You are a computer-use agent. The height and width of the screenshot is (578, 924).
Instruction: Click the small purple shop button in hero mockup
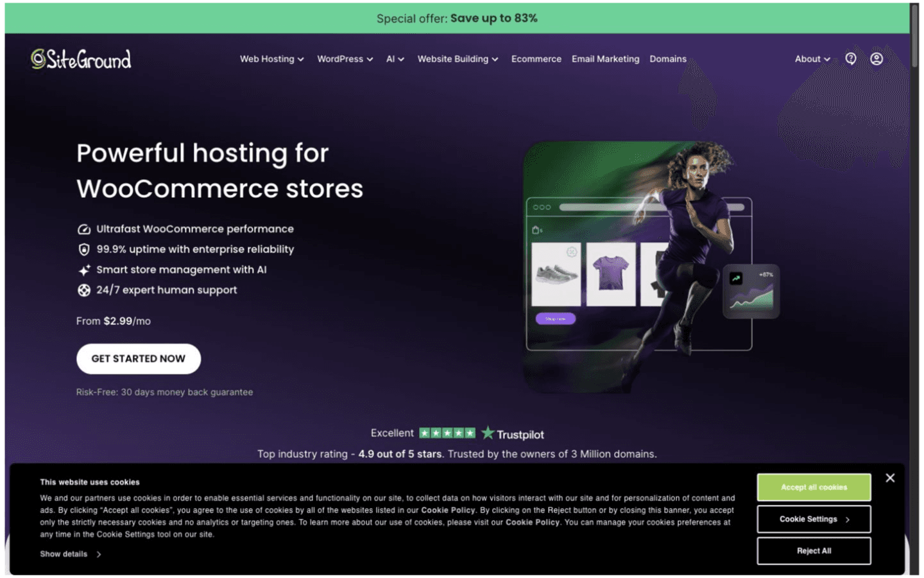point(556,319)
